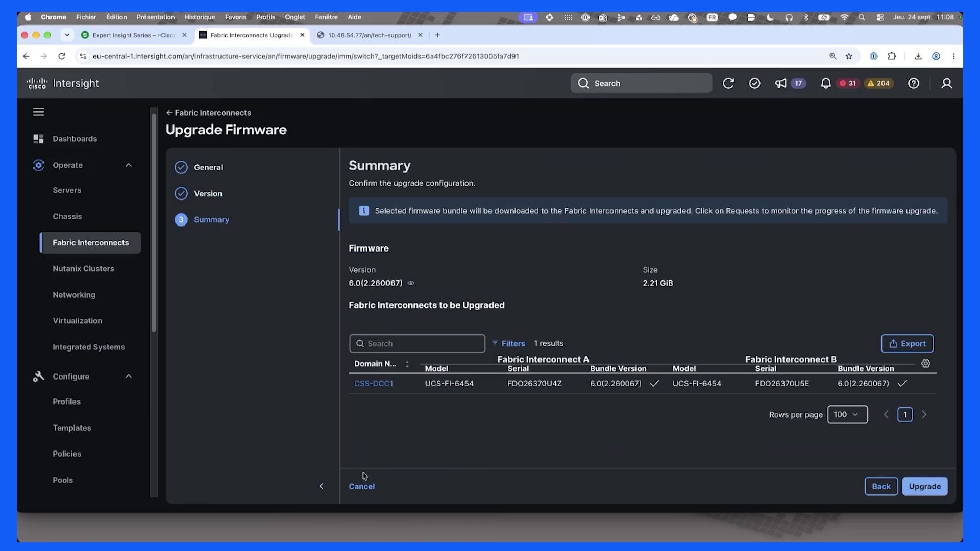Open Rows per page 100 dropdown

(x=847, y=415)
